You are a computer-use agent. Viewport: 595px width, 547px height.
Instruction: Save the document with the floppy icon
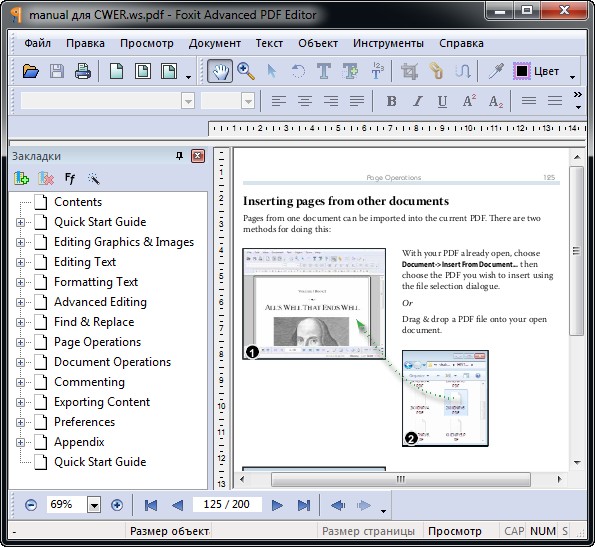coord(57,71)
